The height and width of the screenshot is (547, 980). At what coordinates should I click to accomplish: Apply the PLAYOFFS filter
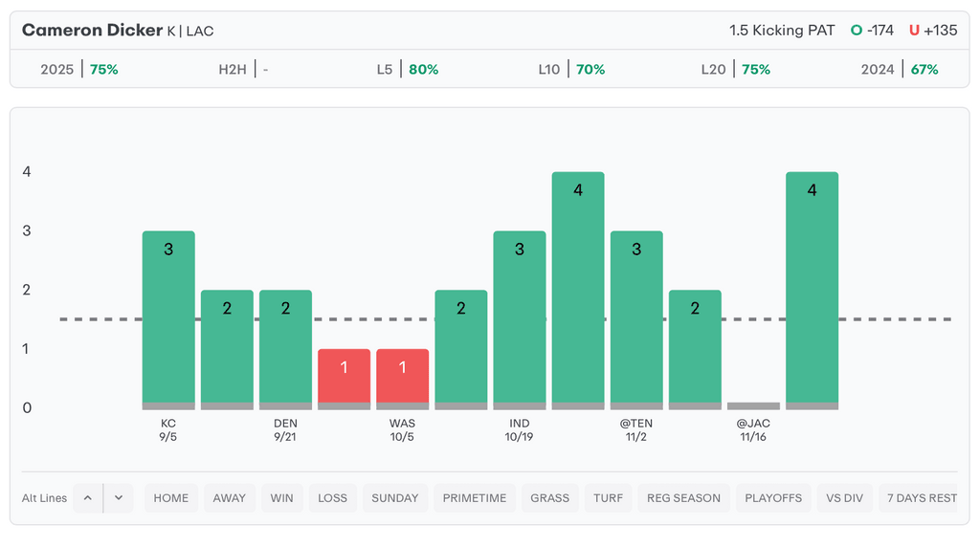pyautogui.click(x=773, y=498)
